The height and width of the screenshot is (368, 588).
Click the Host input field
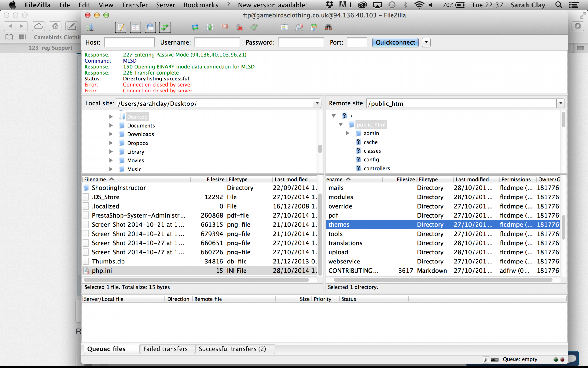129,42
